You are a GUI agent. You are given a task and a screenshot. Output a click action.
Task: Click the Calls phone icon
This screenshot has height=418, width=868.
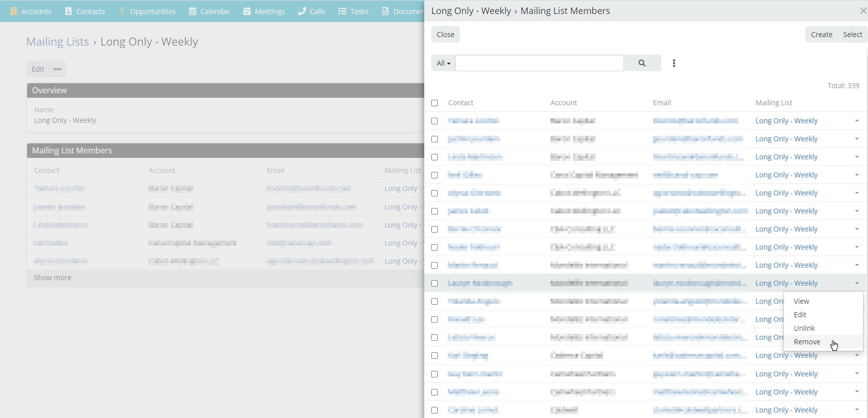302,11
